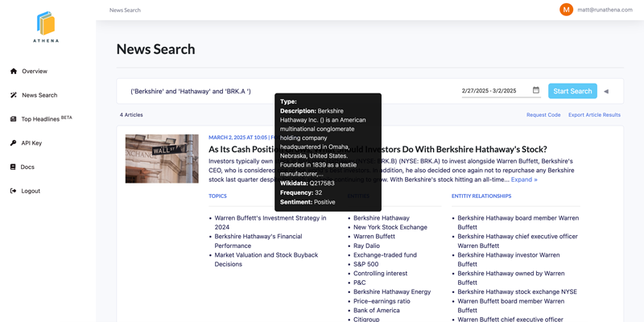
Task: Click relationship Warren Buffett board member Warren Buffett
Action: [511, 306]
